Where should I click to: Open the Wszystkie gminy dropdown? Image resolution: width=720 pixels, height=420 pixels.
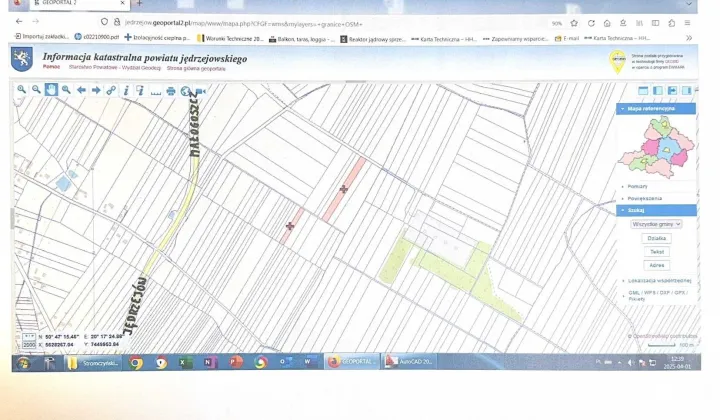(656, 225)
